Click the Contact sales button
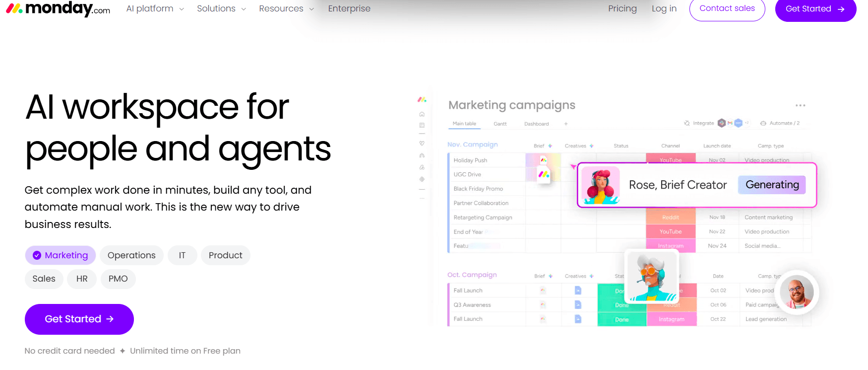868x370 pixels. pos(727,8)
